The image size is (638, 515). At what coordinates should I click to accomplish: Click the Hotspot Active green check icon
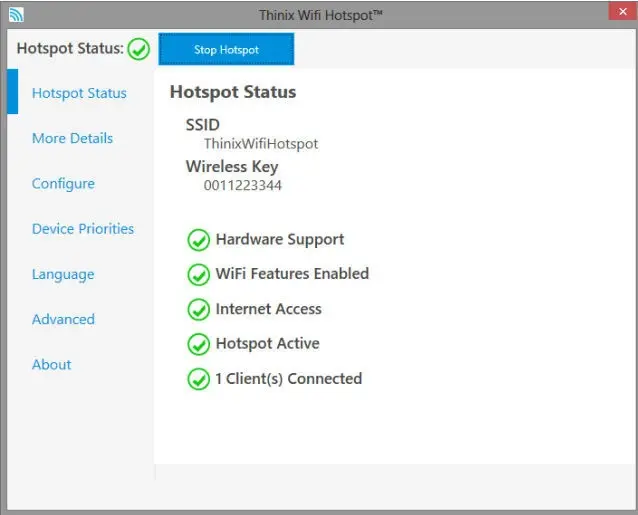[198, 344]
